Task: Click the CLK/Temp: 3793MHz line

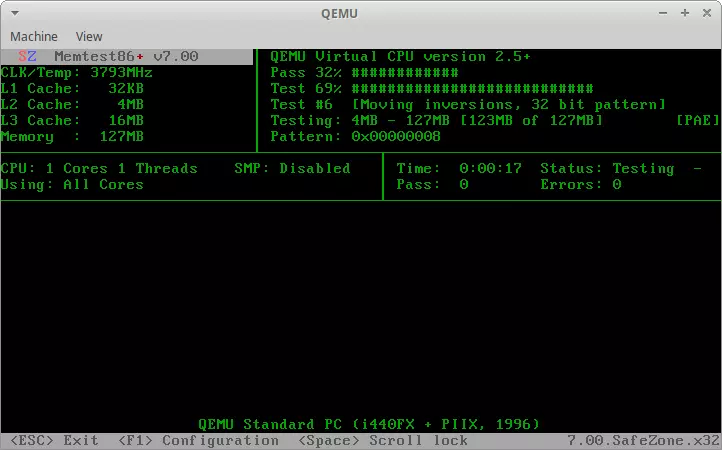Action: [76, 73]
